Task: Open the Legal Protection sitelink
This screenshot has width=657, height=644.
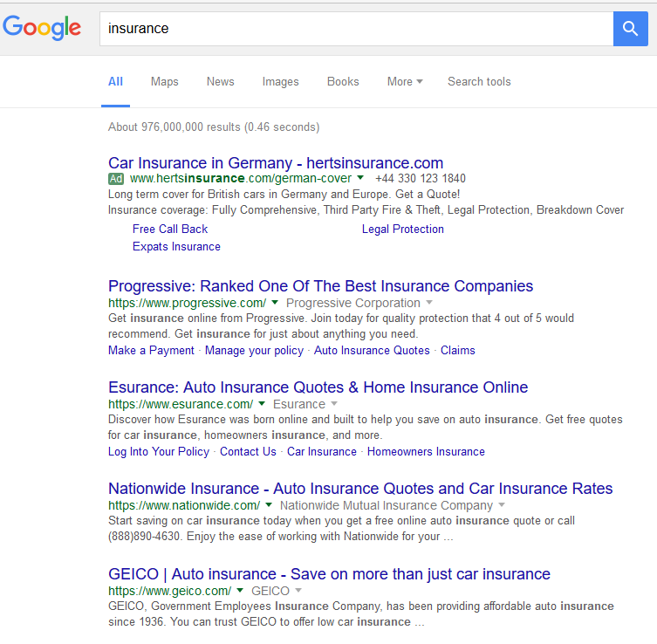Action: pos(402,229)
